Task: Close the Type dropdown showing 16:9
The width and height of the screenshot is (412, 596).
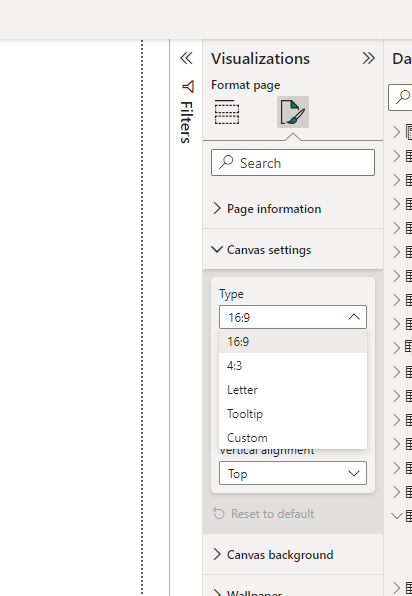Action: (293, 317)
